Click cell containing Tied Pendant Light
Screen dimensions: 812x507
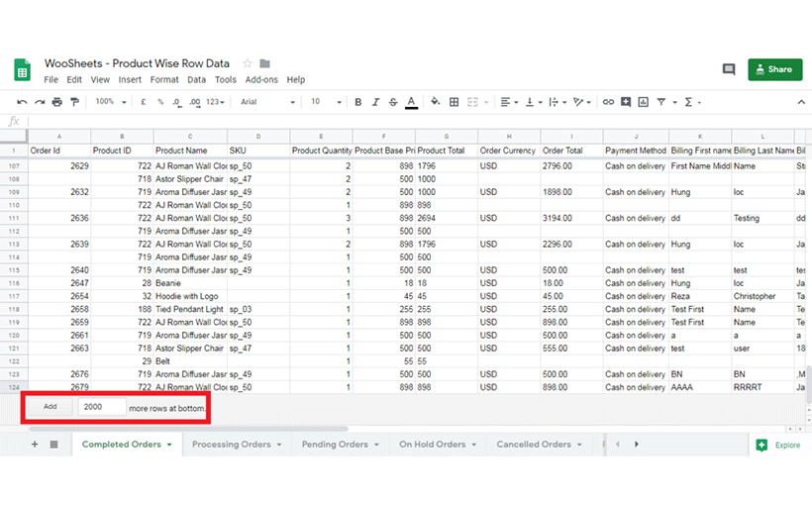(190, 309)
